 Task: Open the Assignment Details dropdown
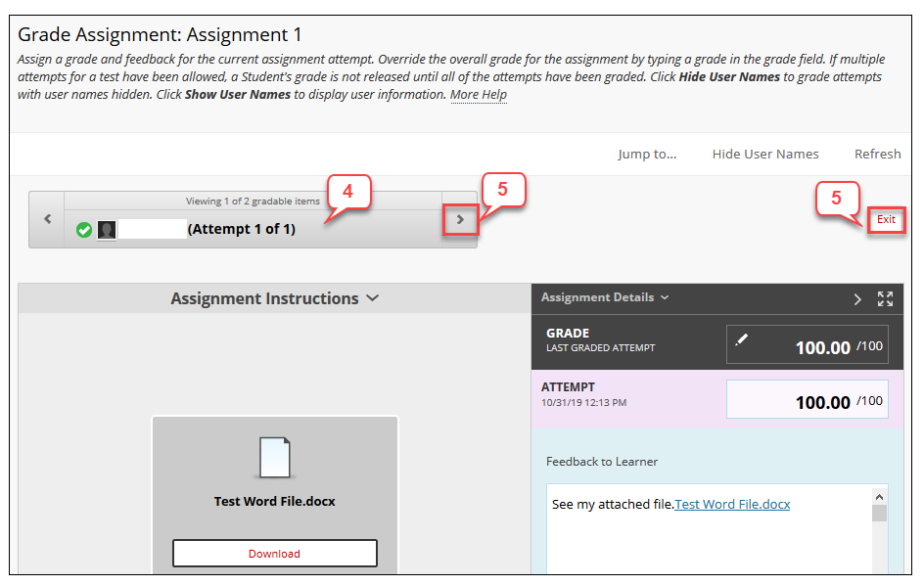(x=605, y=297)
